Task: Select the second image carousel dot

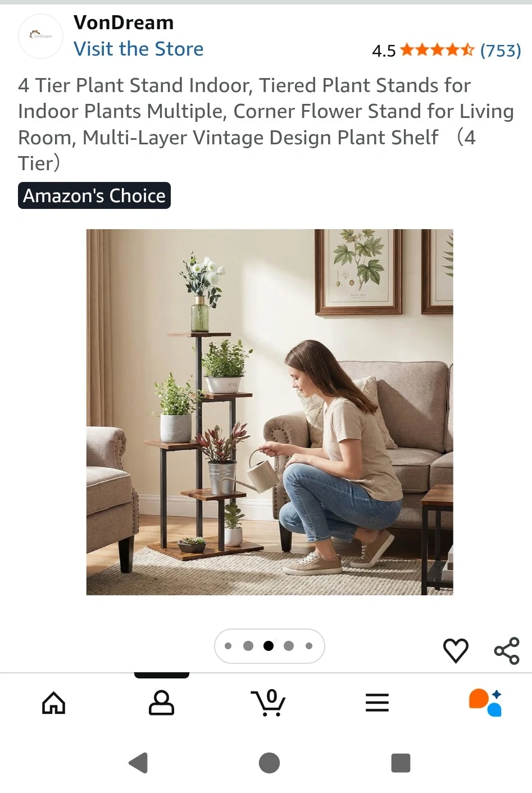Action: tap(248, 646)
